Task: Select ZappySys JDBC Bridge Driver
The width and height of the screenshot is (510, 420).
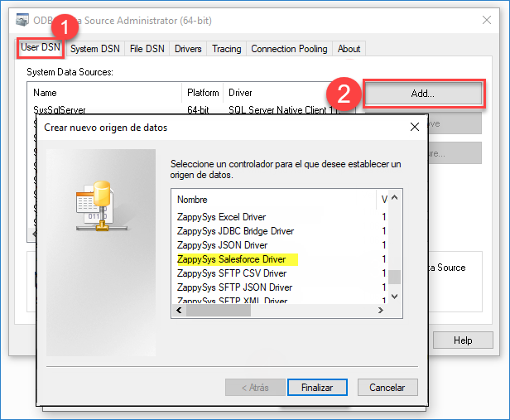Action: (x=235, y=231)
